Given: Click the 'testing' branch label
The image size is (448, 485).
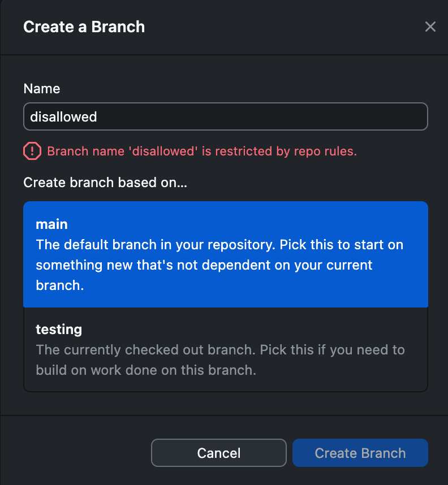Looking at the screenshot, I should tap(59, 329).
